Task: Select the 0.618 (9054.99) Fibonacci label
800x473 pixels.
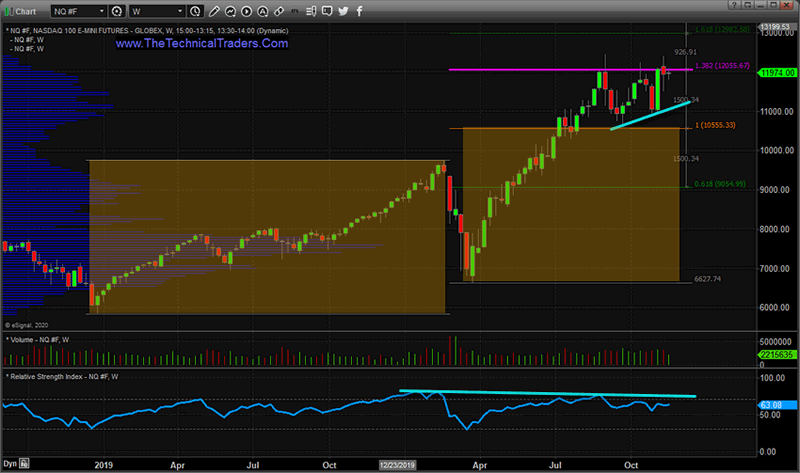Action: pyautogui.click(x=720, y=184)
